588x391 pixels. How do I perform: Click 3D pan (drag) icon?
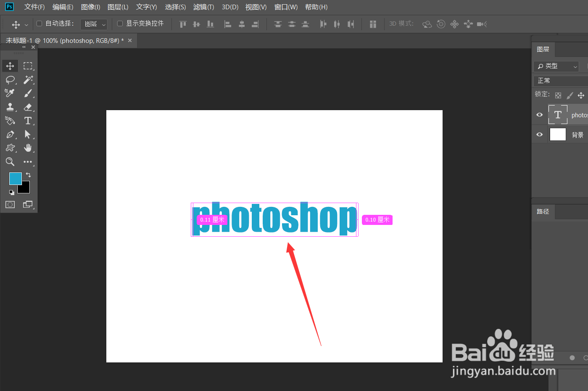click(454, 24)
